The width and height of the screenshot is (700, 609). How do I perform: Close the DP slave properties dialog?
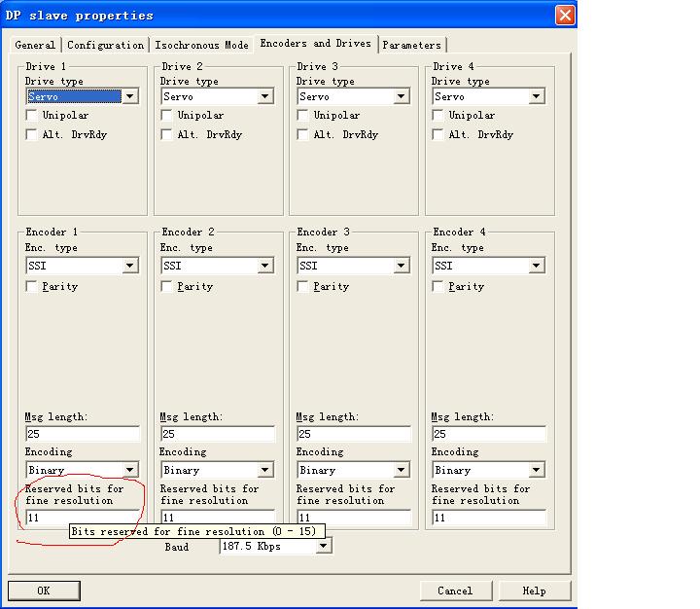pos(565,16)
